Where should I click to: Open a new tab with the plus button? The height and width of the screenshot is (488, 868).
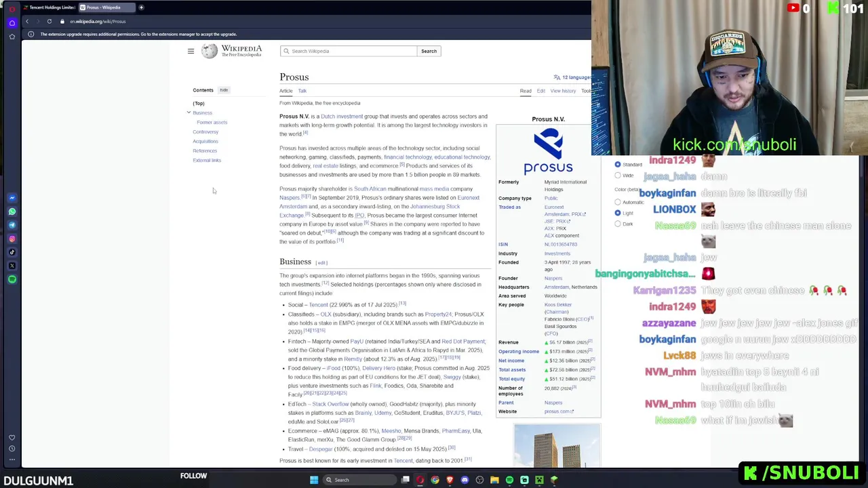141,7
